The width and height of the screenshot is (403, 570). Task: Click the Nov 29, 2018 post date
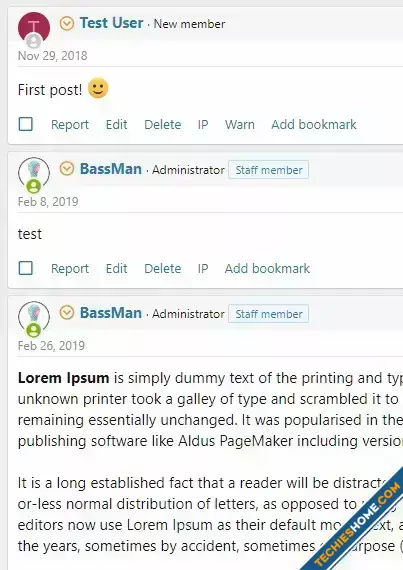click(53, 56)
